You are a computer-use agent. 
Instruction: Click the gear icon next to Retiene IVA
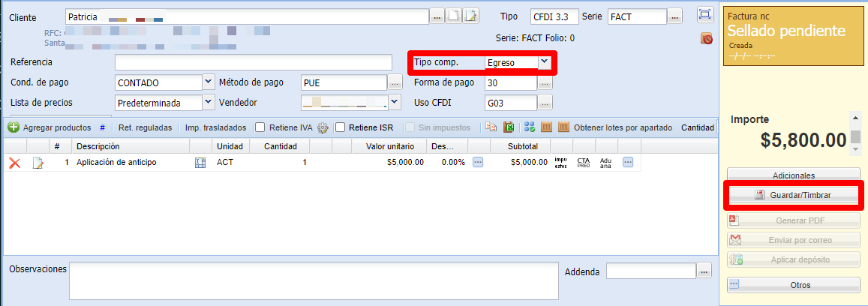click(x=323, y=127)
